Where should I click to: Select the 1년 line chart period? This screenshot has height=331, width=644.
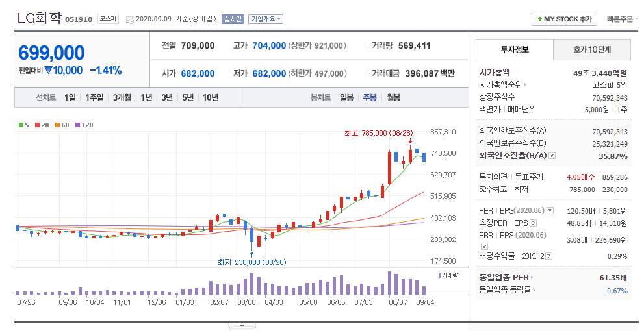tap(146, 97)
